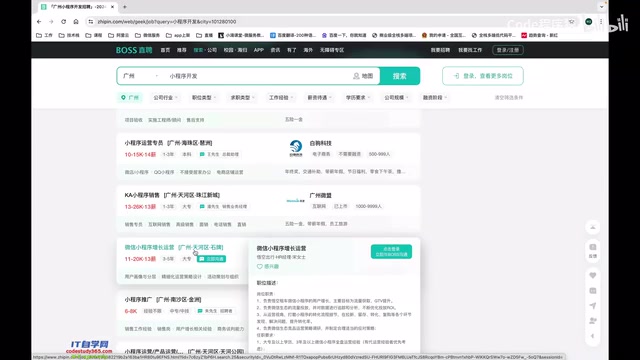Open the browser home page icon
This screenshot has height=360, width=640.
point(76,22)
